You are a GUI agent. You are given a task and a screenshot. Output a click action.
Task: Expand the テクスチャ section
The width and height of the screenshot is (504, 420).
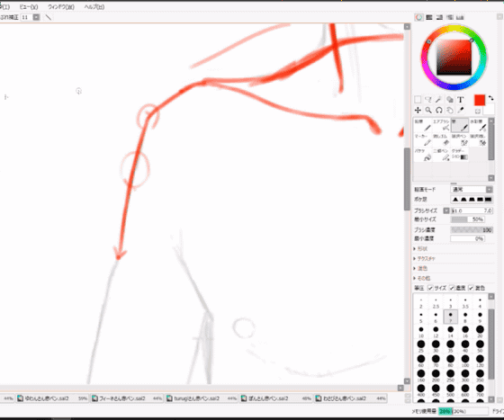tap(426, 258)
